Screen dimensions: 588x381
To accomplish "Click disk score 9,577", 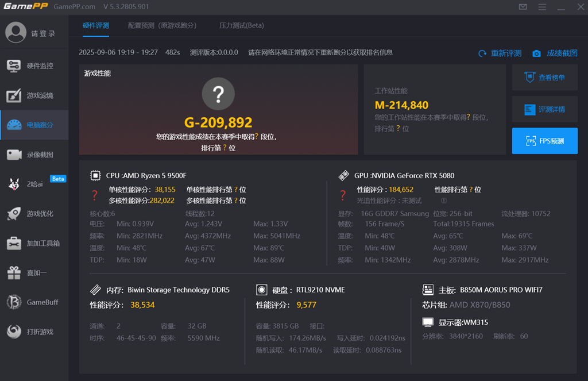I will click(x=307, y=305).
